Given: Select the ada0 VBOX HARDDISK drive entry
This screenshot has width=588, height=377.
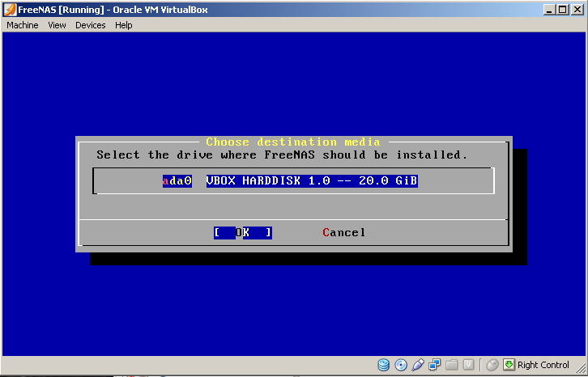Looking at the screenshot, I should [x=290, y=181].
